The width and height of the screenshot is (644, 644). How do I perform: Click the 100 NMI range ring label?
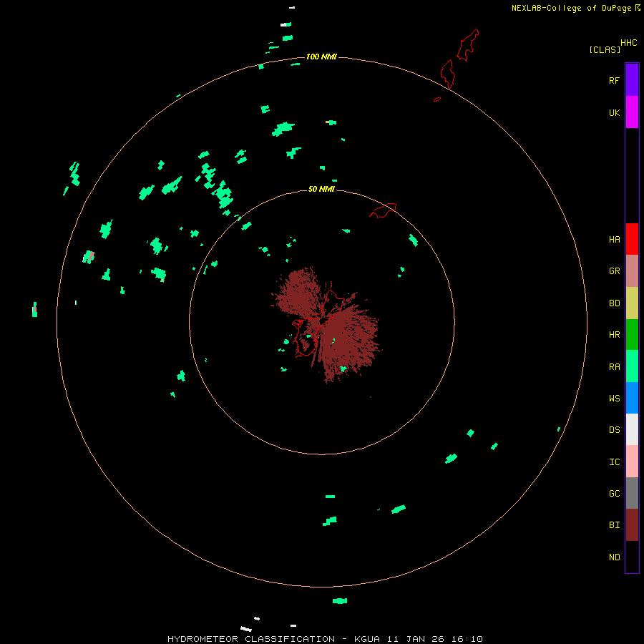pos(321,57)
